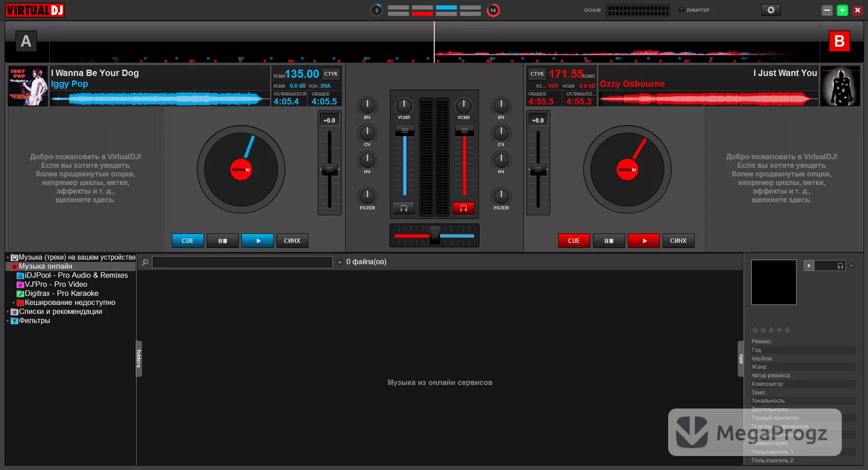Click the Ozzy Osbourne album cover
The width and height of the screenshot is (868, 470).
point(840,86)
